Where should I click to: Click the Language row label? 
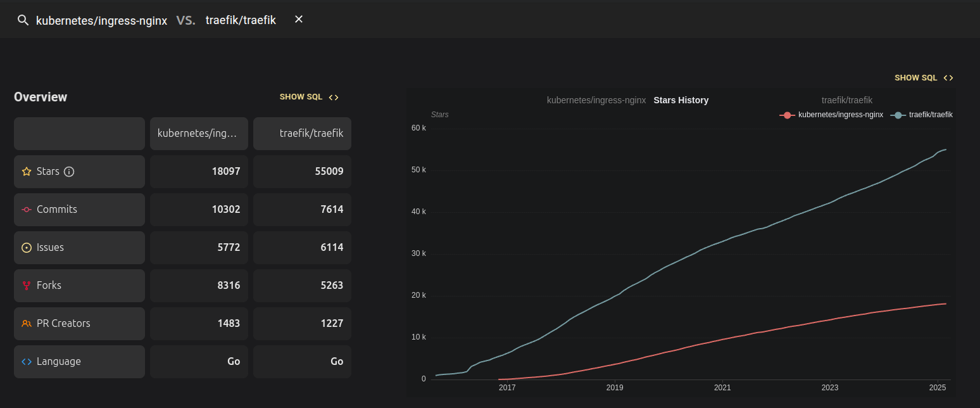(59, 362)
